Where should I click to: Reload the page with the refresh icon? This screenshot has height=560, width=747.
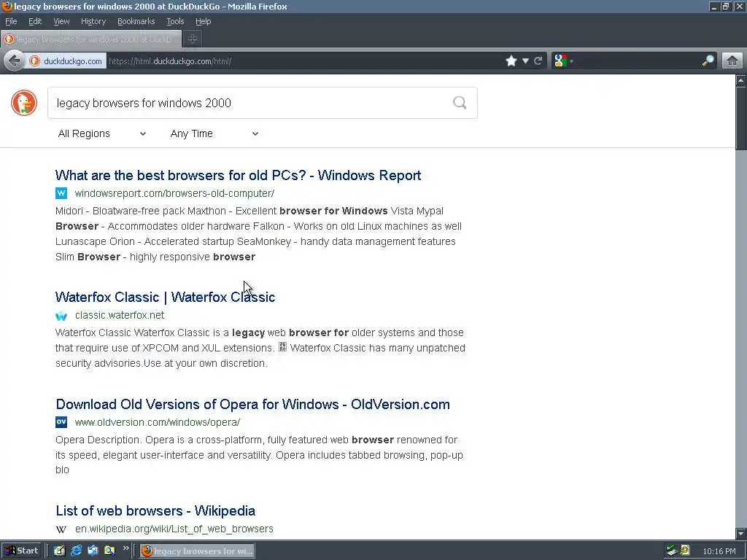(538, 61)
